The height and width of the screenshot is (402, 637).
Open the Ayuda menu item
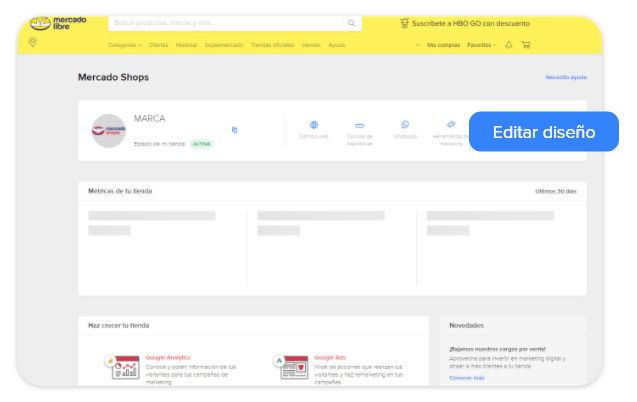tap(336, 45)
